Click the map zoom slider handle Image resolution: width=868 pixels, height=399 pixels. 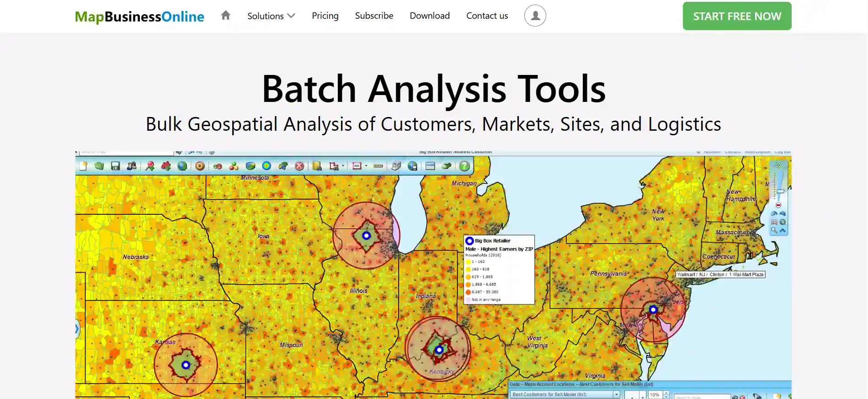click(x=780, y=192)
